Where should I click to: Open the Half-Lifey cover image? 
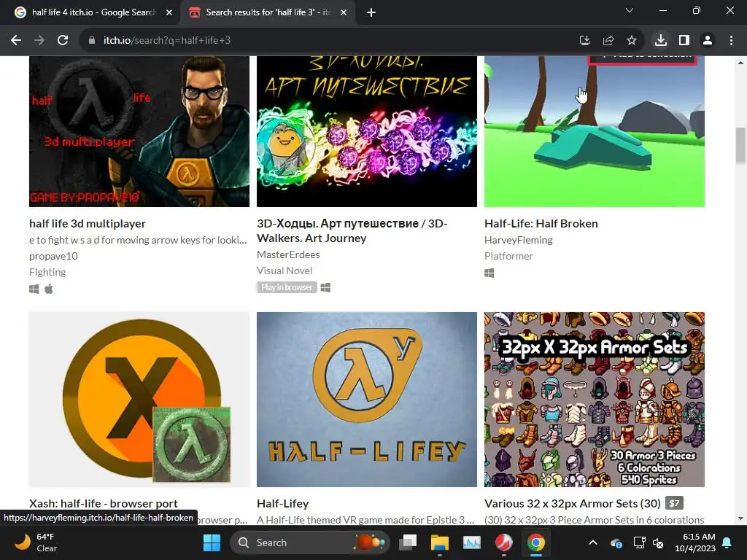tap(367, 400)
